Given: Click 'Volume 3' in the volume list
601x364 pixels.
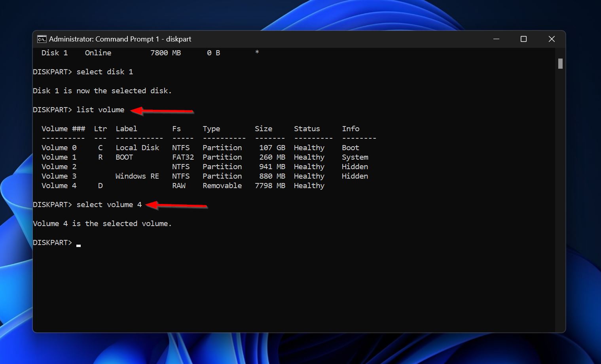Looking at the screenshot, I should point(59,176).
